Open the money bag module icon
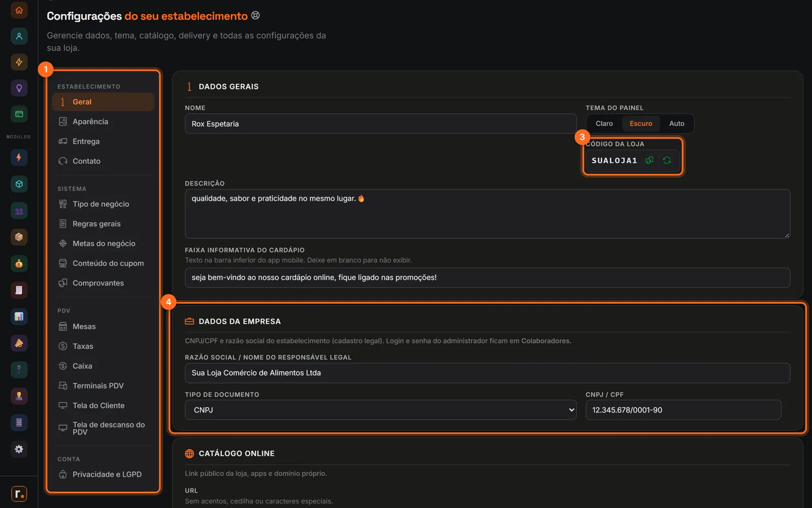The width and height of the screenshot is (812, 508). pyautogui.click(x=19, y=264)
